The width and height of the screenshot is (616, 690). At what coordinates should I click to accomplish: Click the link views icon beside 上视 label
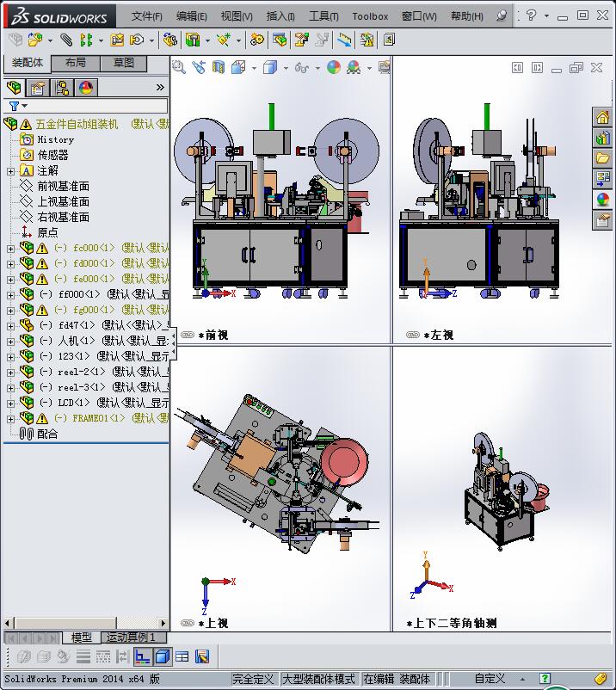coord(188,623)
